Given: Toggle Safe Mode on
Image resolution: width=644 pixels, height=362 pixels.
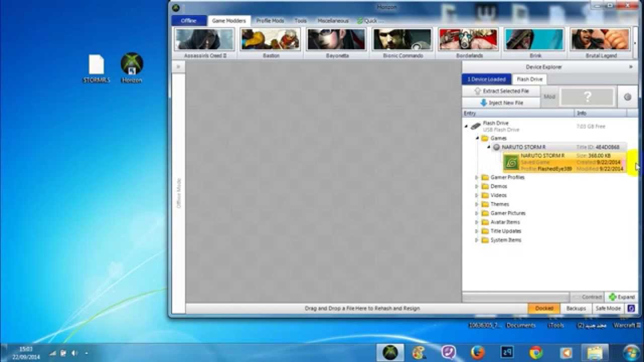Looking at the screenshot, I should (608, 308).
